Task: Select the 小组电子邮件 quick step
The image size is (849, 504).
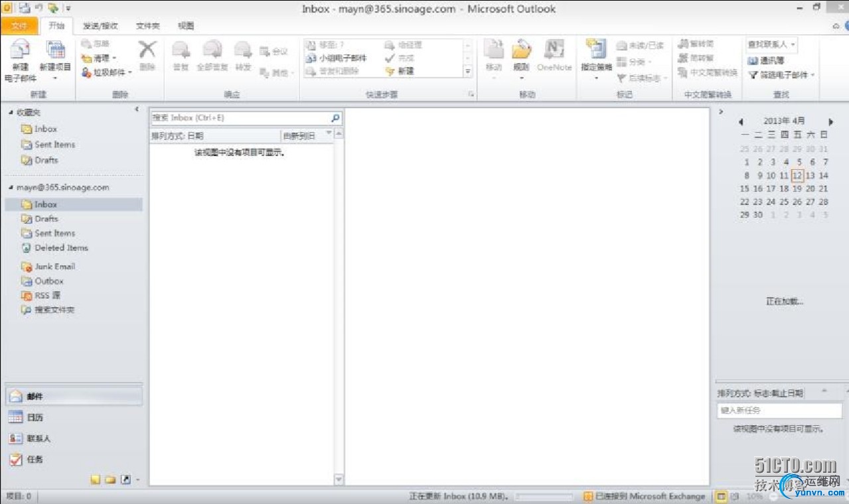Action: point(337,58)
